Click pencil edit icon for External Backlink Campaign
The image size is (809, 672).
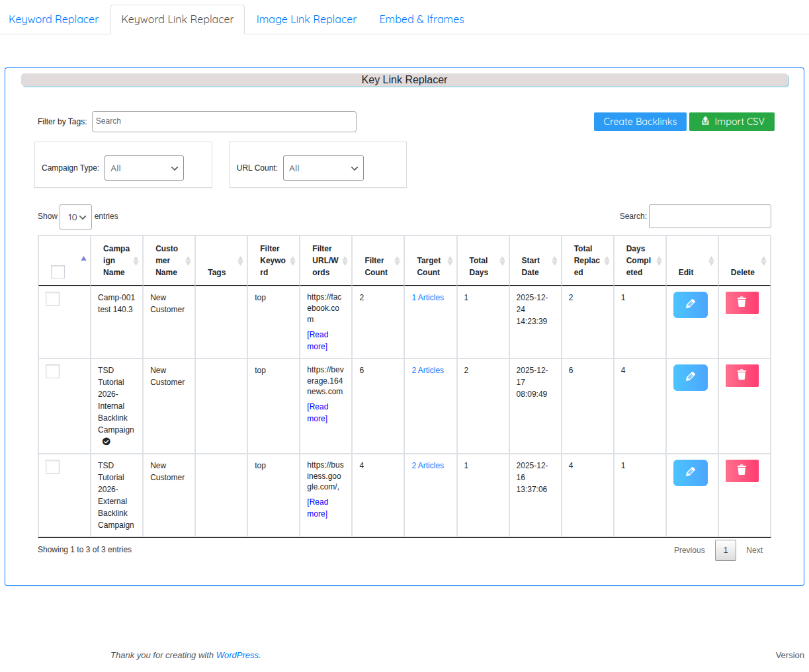coord(690,472)
